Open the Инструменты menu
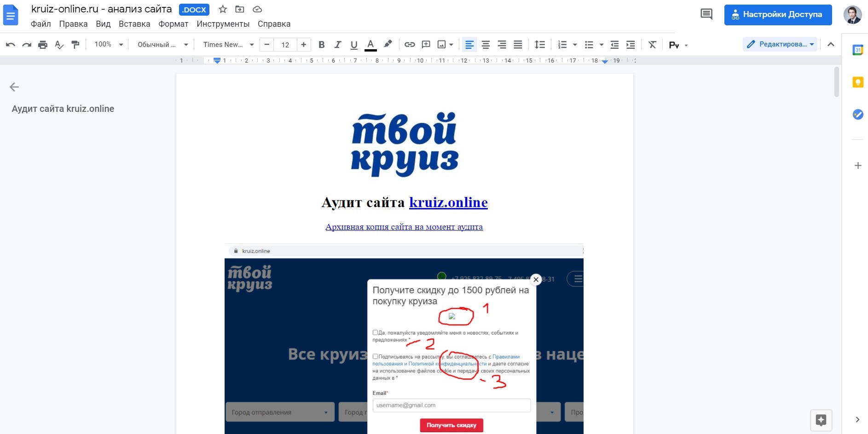Viewport: 868px width, 434px height. (223, 23)
